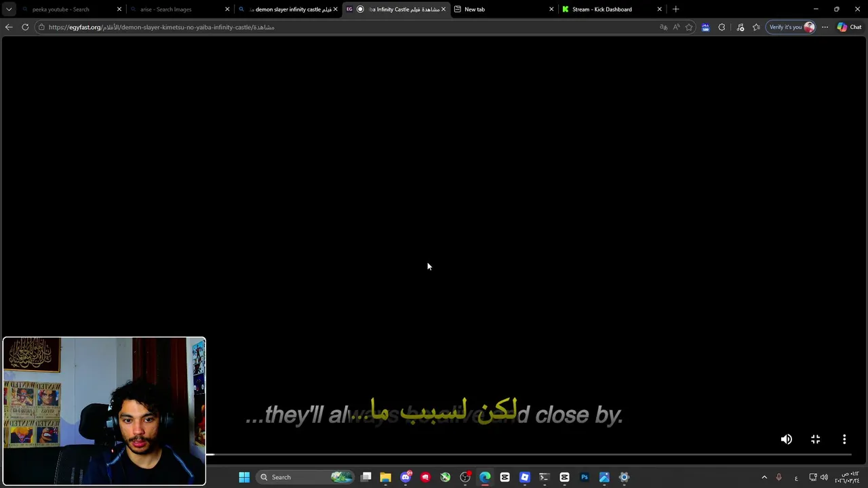Open the Xbox app on the taskbar
The height and width of the screenshot is (488, 868).
pos(445,477)
